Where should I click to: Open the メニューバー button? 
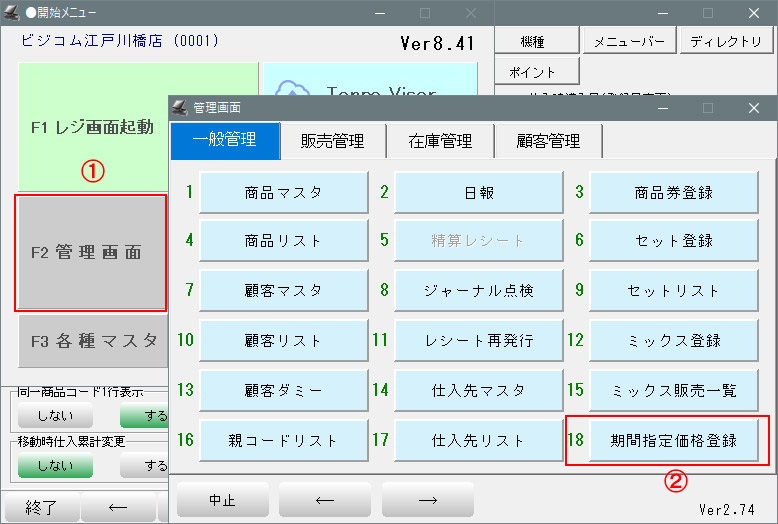629,41
